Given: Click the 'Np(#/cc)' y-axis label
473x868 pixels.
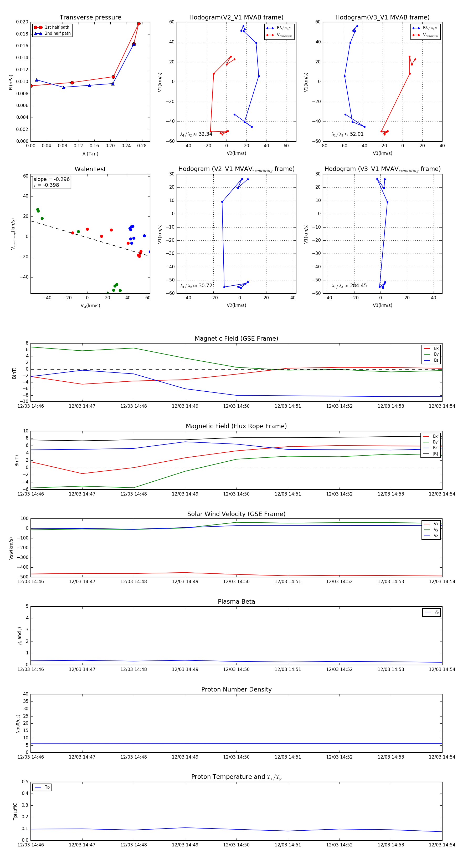Looking at the screenshot, I should [18, 723].
